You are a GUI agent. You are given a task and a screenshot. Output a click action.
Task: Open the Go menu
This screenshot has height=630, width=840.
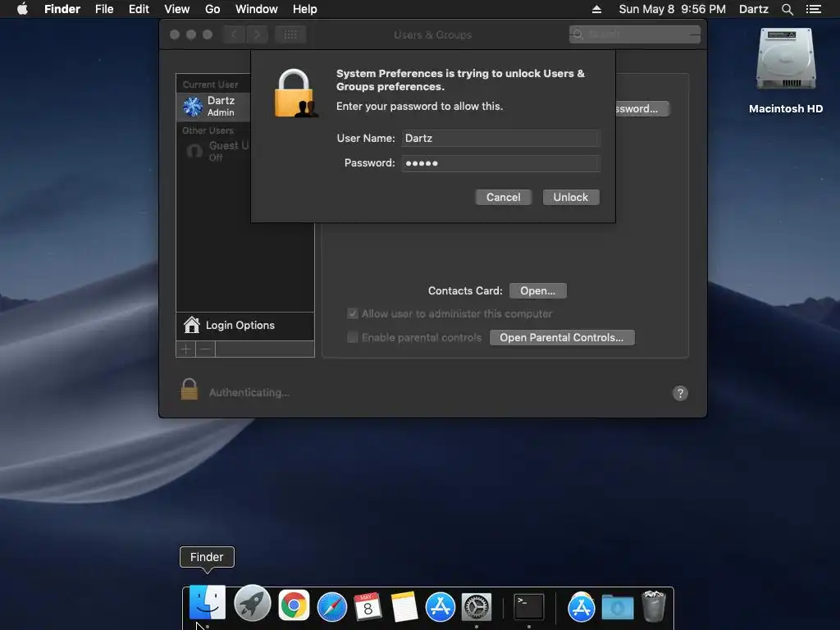tap(212, 9)
